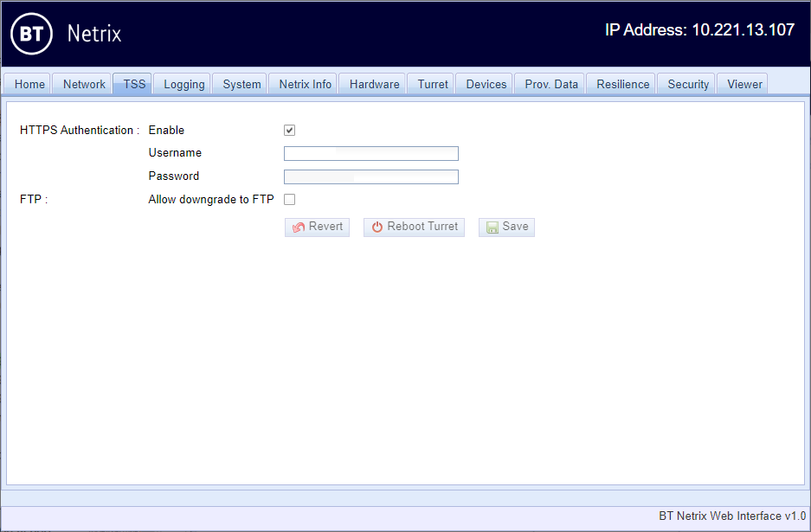Focus the Password input field
Viewport: 811px width, 532px height.
370,176
